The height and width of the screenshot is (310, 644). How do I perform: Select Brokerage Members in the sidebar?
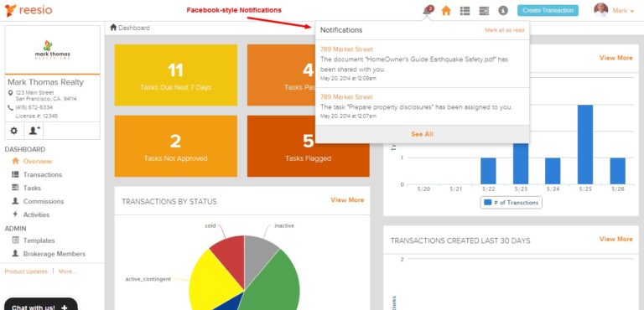coord(54,254)
